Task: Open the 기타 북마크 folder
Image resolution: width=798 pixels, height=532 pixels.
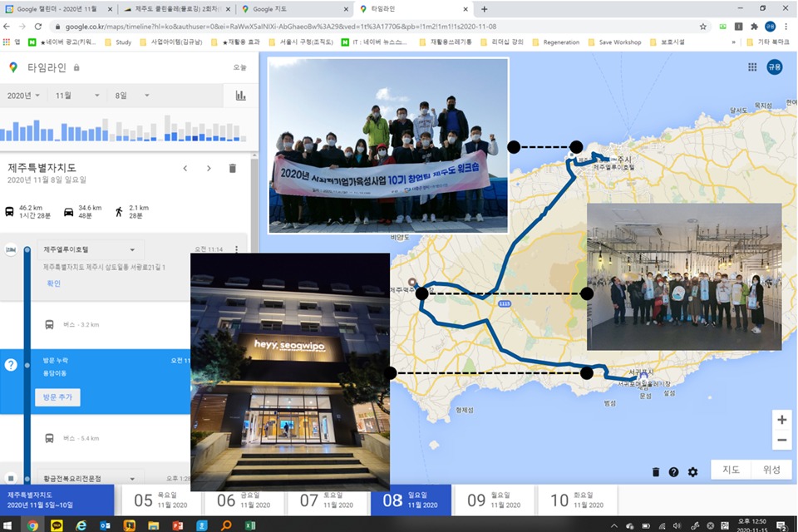Action: point(768,42)
